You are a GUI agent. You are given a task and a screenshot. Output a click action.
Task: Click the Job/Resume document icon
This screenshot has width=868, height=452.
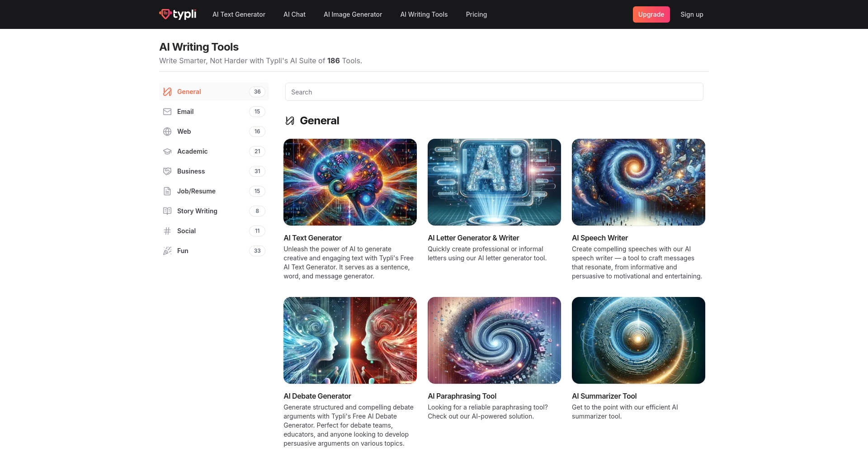coord(167,191)
